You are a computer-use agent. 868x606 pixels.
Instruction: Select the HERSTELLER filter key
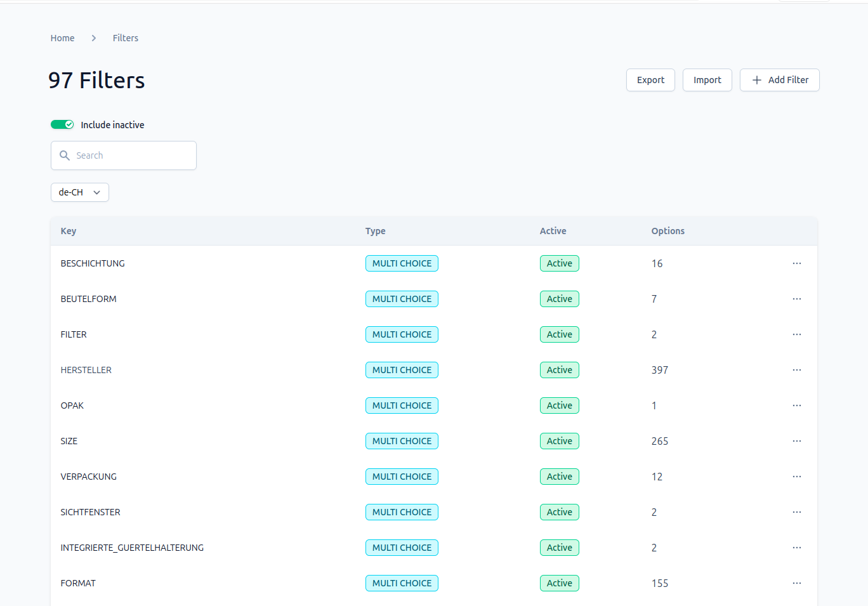pos(86,370)
